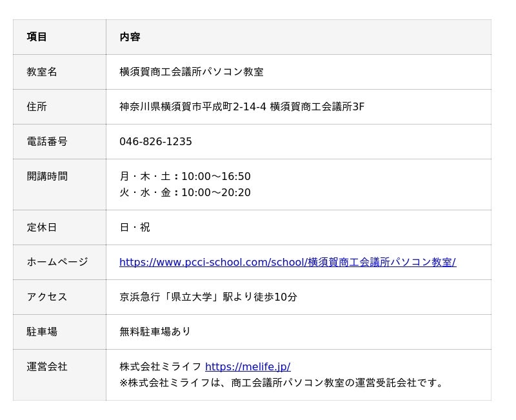The image size is (516, 420).
Task: Click the 火・水・金 10:00～20:20 hours line
Action: point(184,192)
